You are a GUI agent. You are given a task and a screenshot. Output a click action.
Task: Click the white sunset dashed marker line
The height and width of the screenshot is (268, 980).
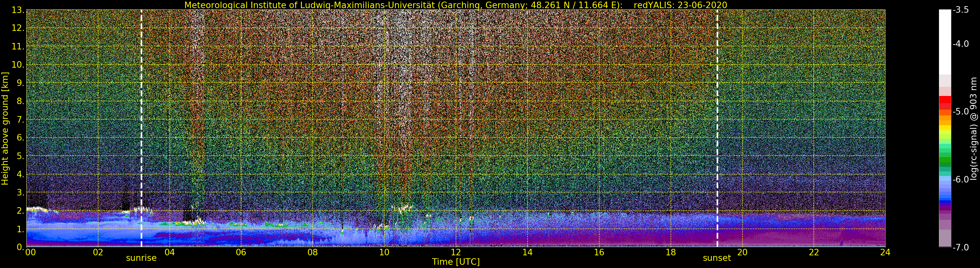click(x=717, y=128)
